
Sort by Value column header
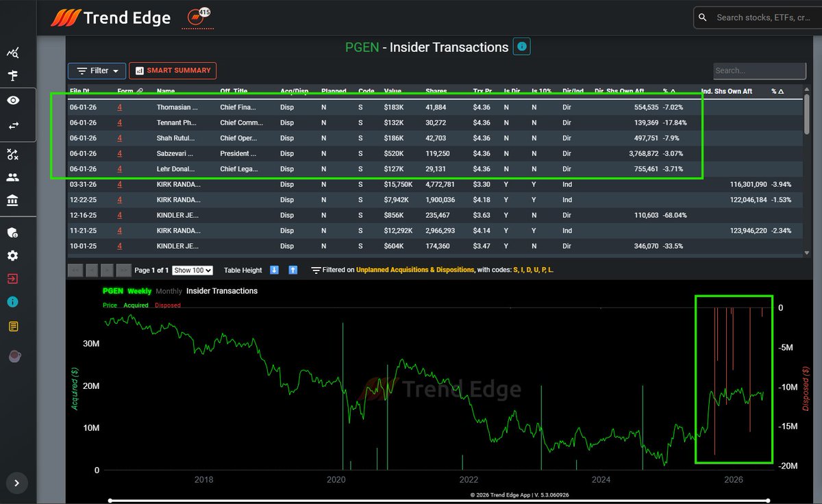393,91
